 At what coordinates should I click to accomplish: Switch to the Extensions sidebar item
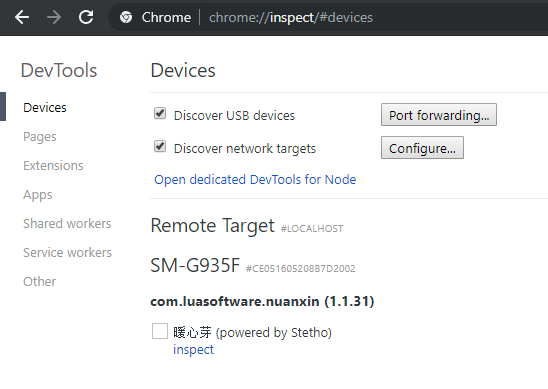(x=53, y=166)
